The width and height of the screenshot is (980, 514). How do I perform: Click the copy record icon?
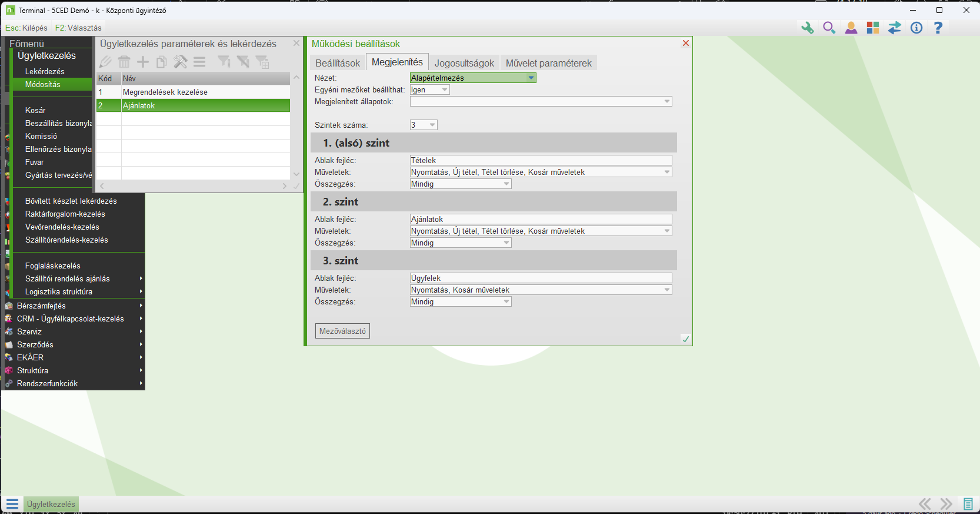[x=162, y=62]
